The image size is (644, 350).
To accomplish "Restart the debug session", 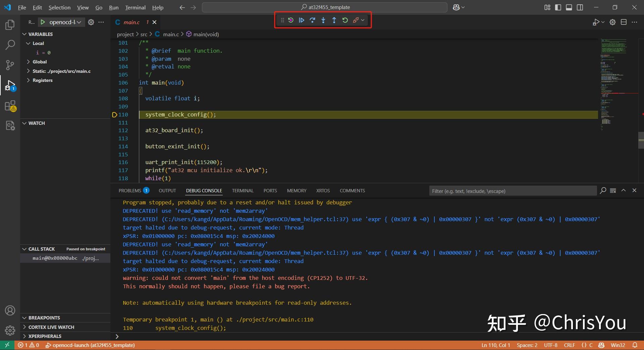I will pos(345,20).
